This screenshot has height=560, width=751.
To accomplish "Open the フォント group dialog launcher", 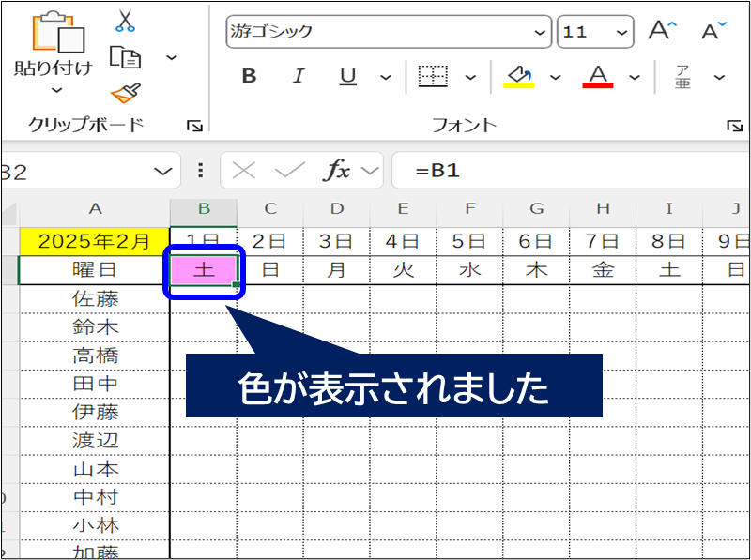I will tap(733, 126).
